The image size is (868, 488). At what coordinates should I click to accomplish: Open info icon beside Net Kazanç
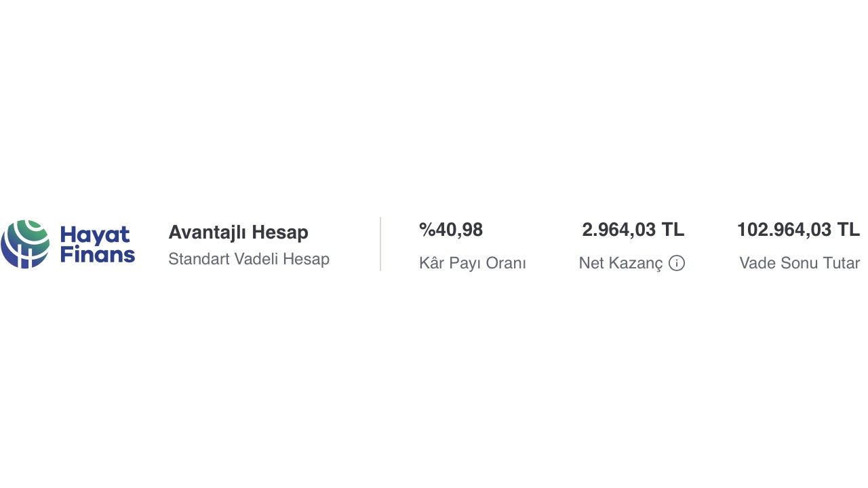(677, 263)
